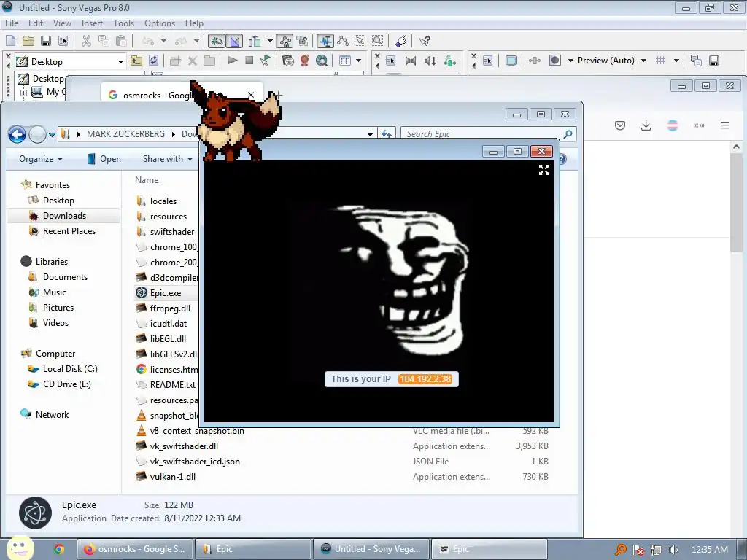This screenshot has width=747, height=560.
Task: Open the Tools menu in Vegas
Action: [x=123, y=23]
